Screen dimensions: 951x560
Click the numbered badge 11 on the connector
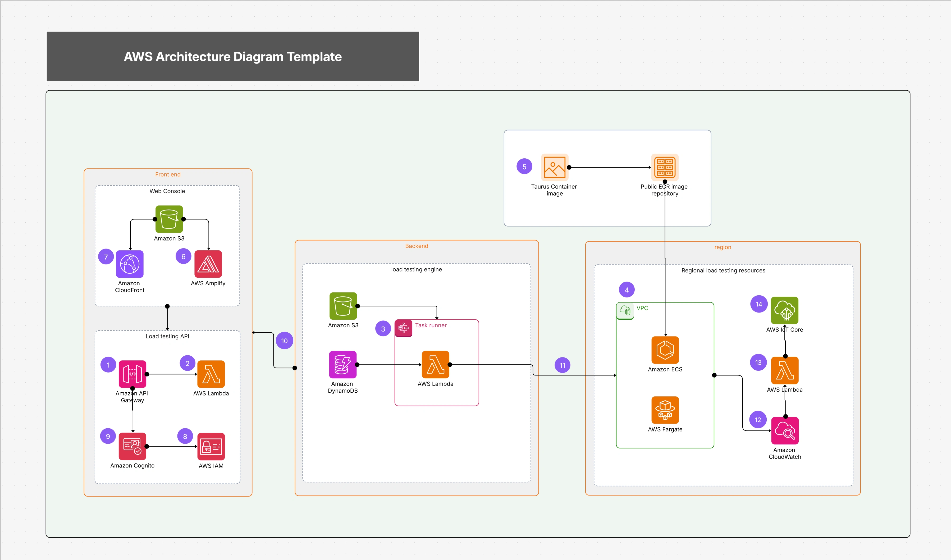(562, 365)
